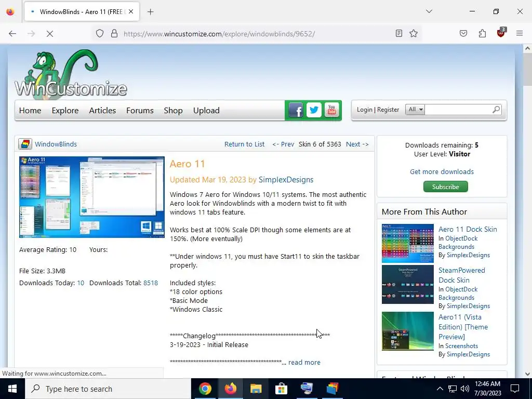Click Downloads Today count 10
The height and width of the screenshot is (399, 532).
(x=81, y=283)
